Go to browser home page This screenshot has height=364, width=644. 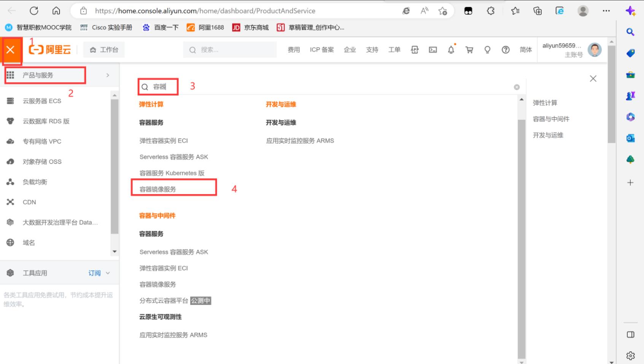coord(56,11)
